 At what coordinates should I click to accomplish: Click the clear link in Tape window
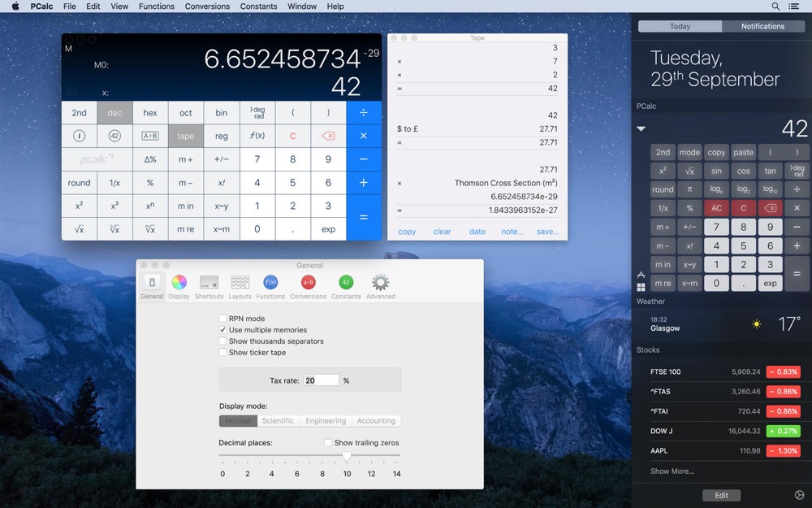(442, 232)
